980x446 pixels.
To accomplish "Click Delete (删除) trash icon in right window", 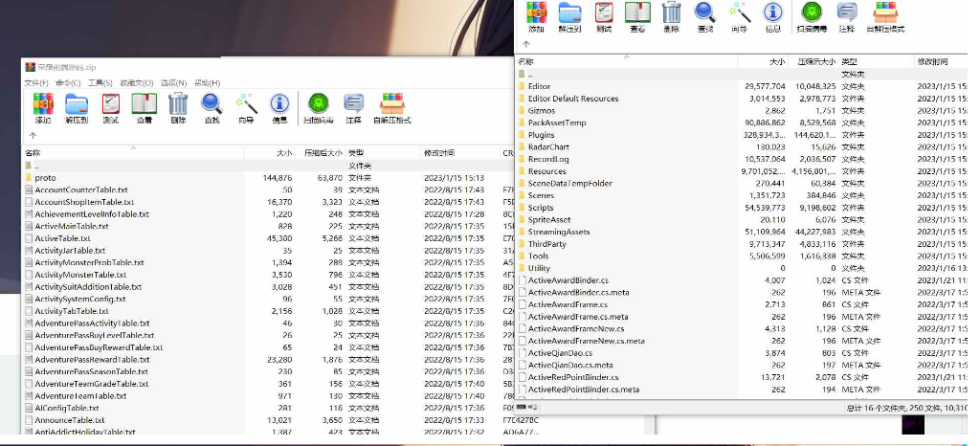I will (672, 15).
